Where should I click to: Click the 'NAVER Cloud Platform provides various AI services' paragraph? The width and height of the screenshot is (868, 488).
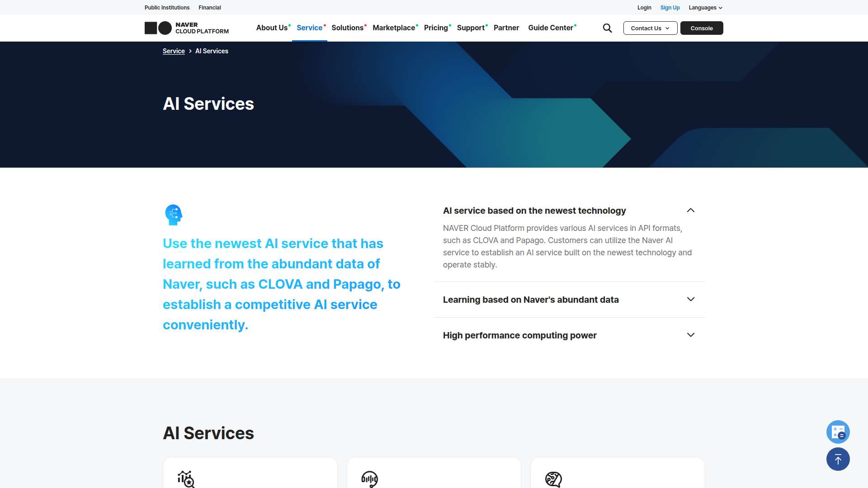(x=567, y=247)
